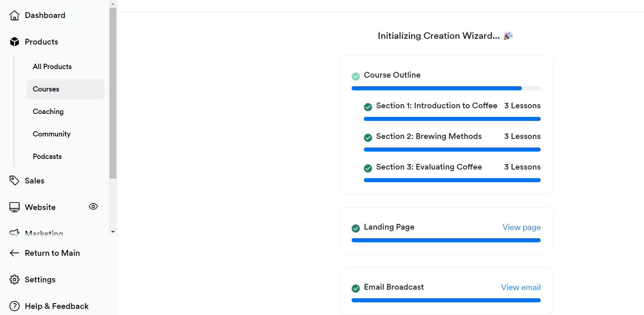Open the View email link

pos(521,287)
